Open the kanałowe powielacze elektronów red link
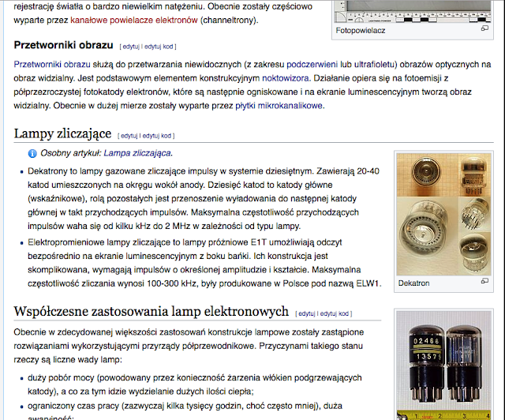 134,20
